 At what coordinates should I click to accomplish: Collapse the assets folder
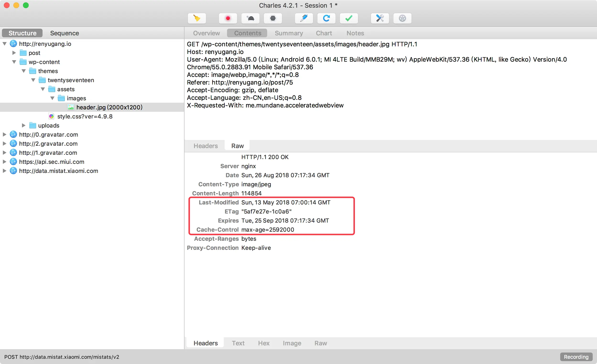pos(43,89)
